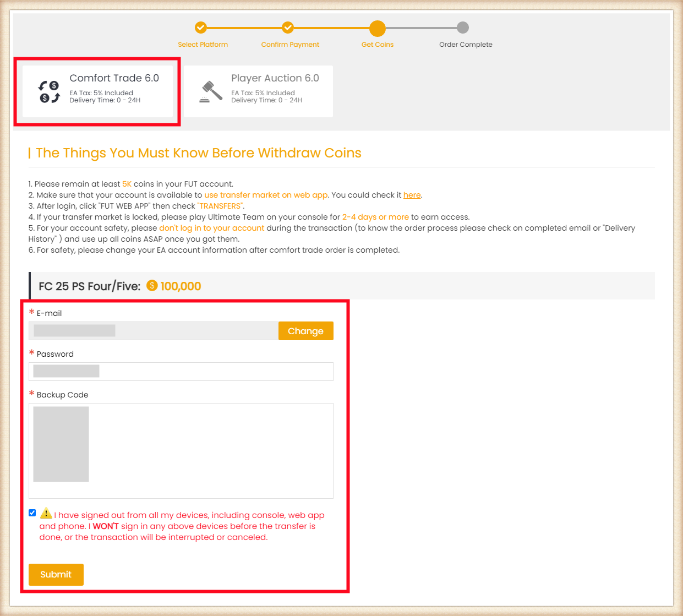The height and width of the screenshot is (616, 683).
Task: Switch to the Player Auction 6.0 tab
Action: 258,91
